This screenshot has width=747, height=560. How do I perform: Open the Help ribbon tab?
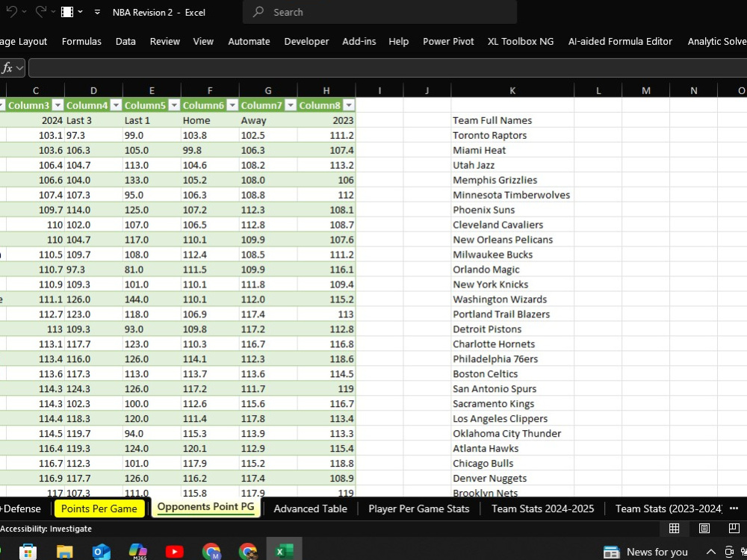click(x=399, y=41)
